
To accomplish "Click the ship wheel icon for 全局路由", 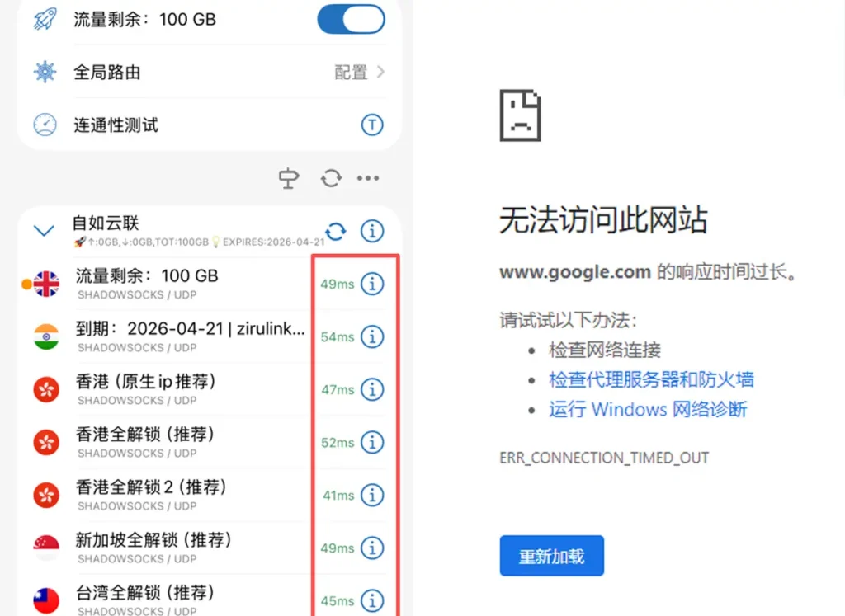I will tap(44, 72).
